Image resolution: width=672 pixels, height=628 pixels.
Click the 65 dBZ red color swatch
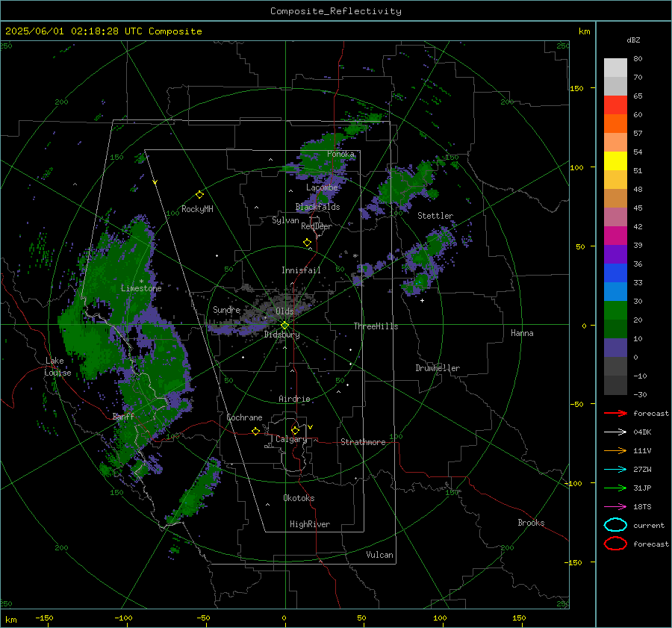pyautogui.click(x=615, y=105)
